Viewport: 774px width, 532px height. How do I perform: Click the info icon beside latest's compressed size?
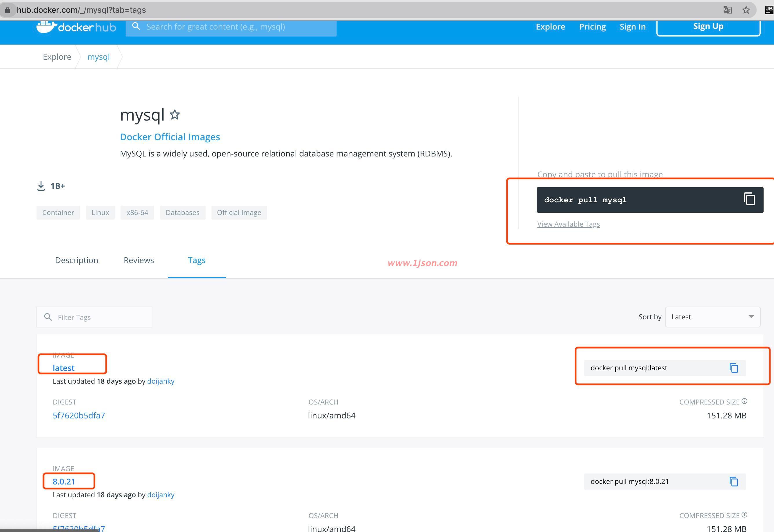pos(745,401)
